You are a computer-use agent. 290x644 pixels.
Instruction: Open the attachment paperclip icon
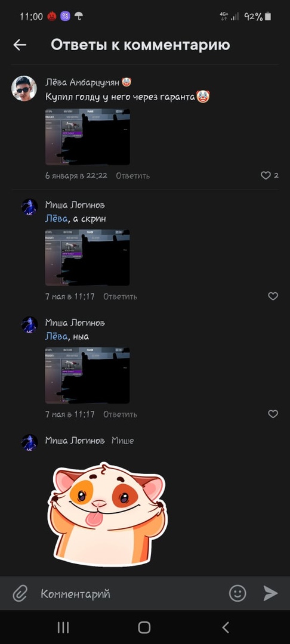coord(20,593)
